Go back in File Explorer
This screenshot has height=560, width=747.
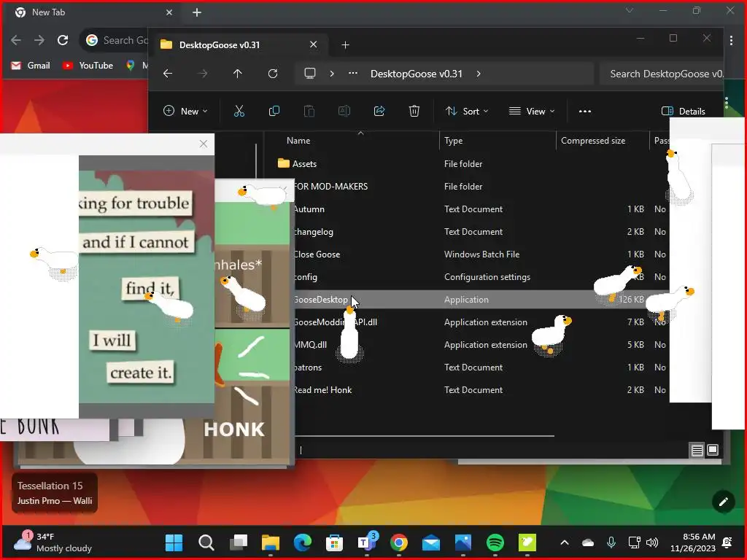point(168,74)
